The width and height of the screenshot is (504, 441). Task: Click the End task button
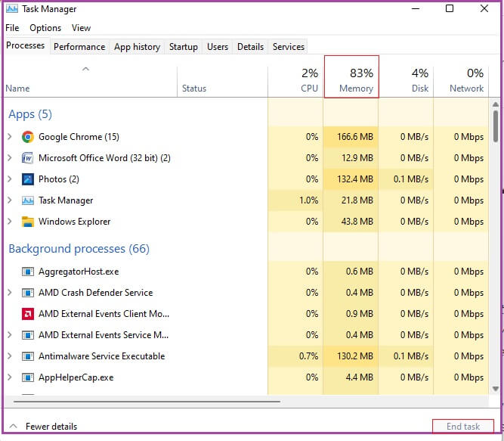pos(463,427)
